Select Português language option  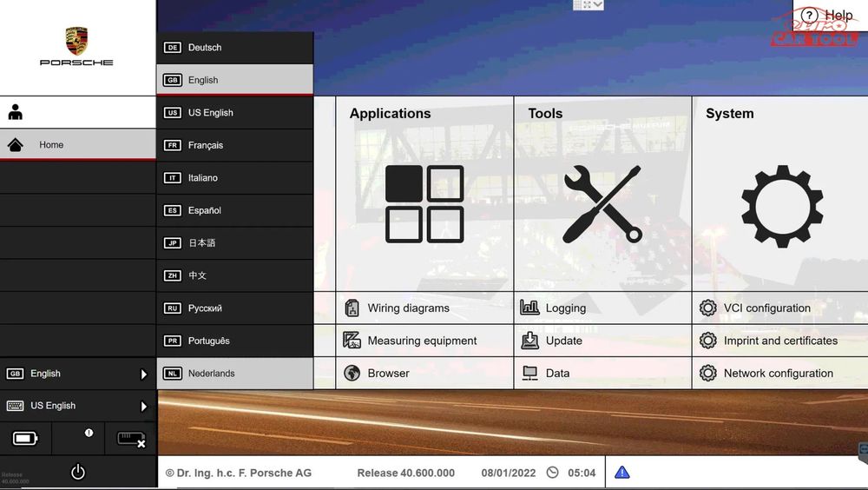pos(234,341)
